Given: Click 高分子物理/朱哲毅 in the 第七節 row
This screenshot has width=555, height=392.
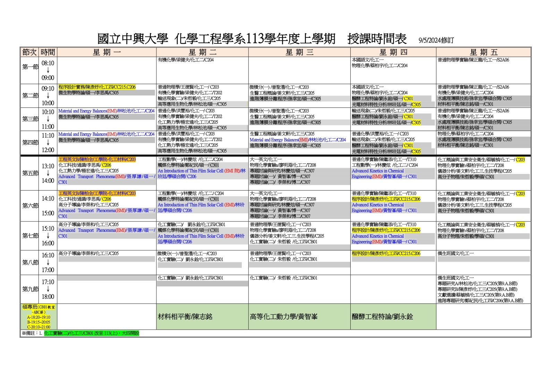Looking at the screenshot, I should (466, 236).
